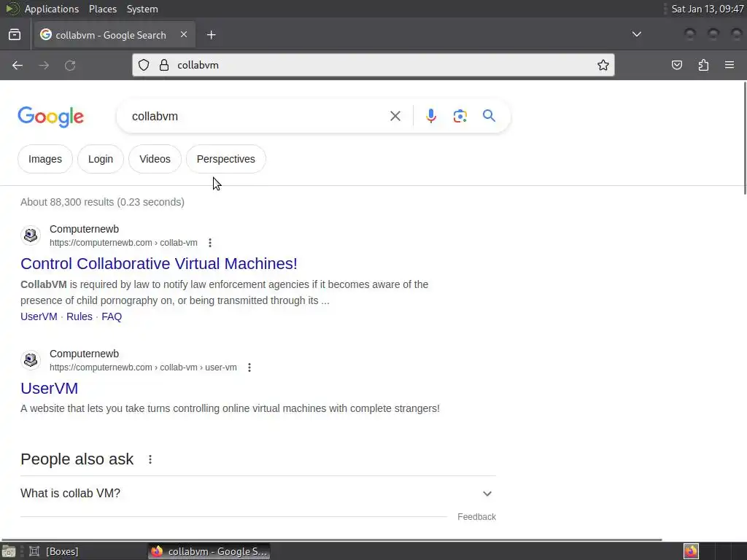Open the Rules sitelink
The height and width of the screenshot is (560, 747).
click(79, 316)
